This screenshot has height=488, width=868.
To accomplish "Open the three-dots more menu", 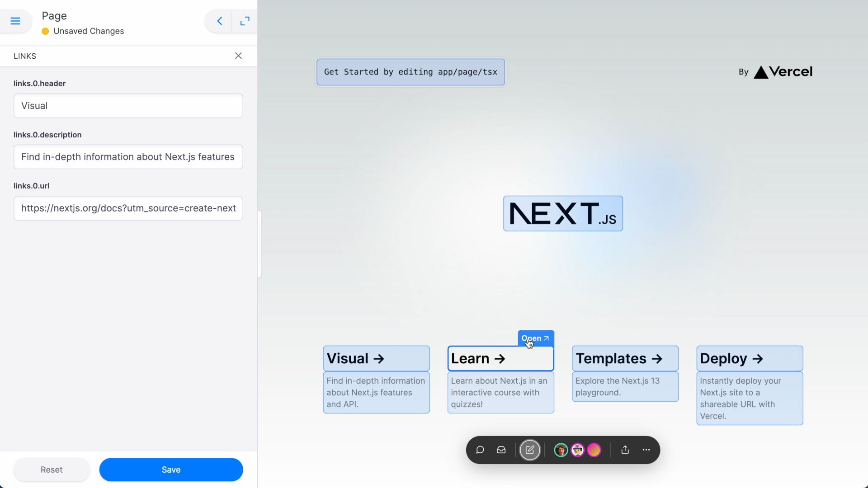I will tap(646, 450).
